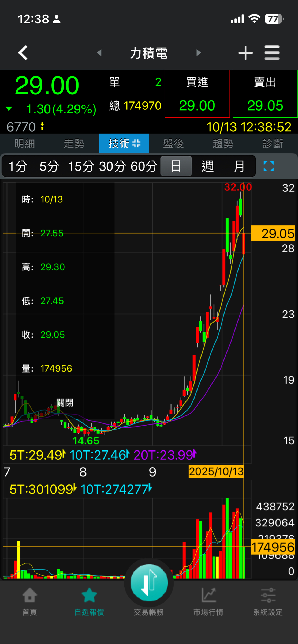
Task: Select the 60分 chart interval
Action: pyautogui.click(x=144, y=166)
